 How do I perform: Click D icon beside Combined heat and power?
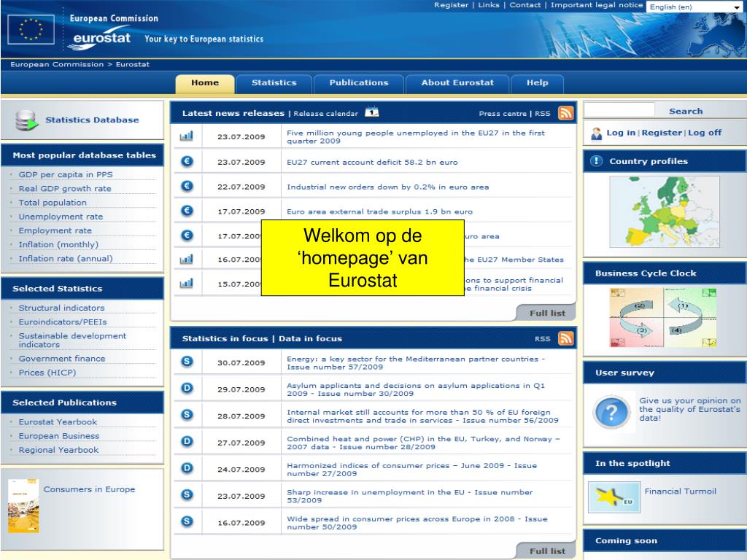(187, 441)
